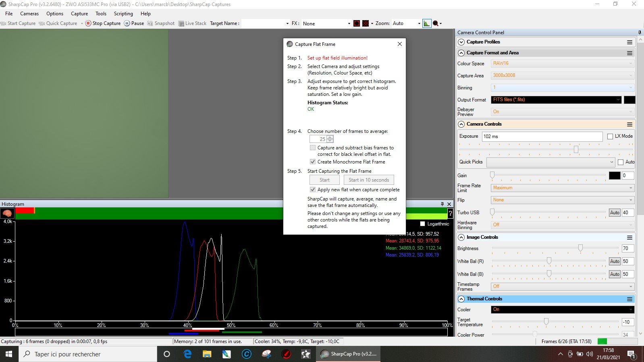Open Live Stack from the toolbar

click(x=193, y=23)
